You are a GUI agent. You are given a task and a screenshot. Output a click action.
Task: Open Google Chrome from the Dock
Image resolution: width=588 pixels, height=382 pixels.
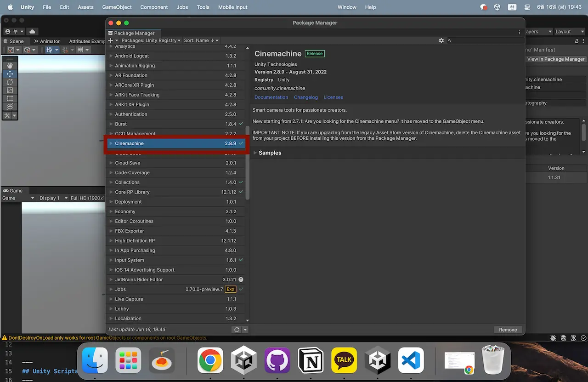210,360
